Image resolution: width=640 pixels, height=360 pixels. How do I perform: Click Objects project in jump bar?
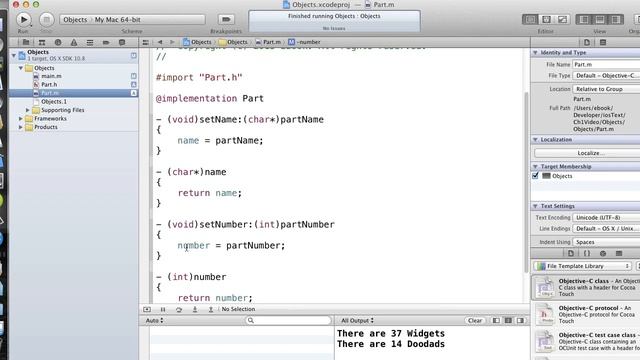coord(197,42)
